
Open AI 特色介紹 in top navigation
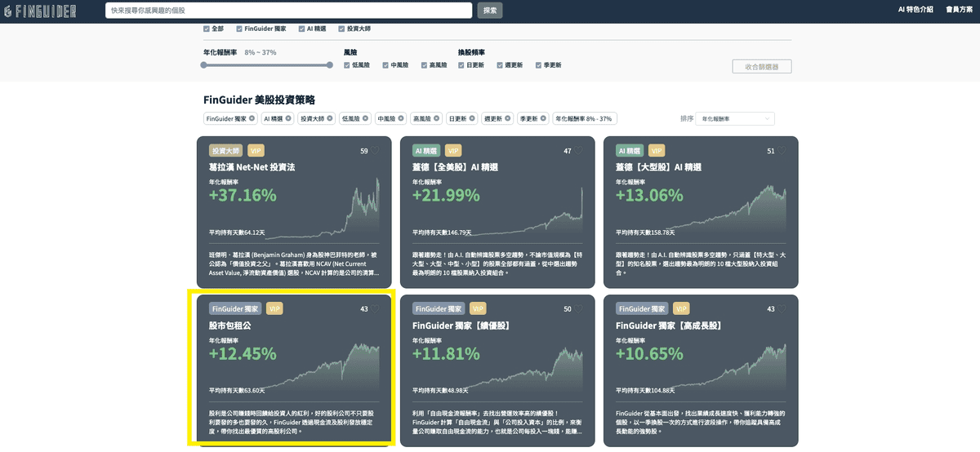tap(915, 10)
